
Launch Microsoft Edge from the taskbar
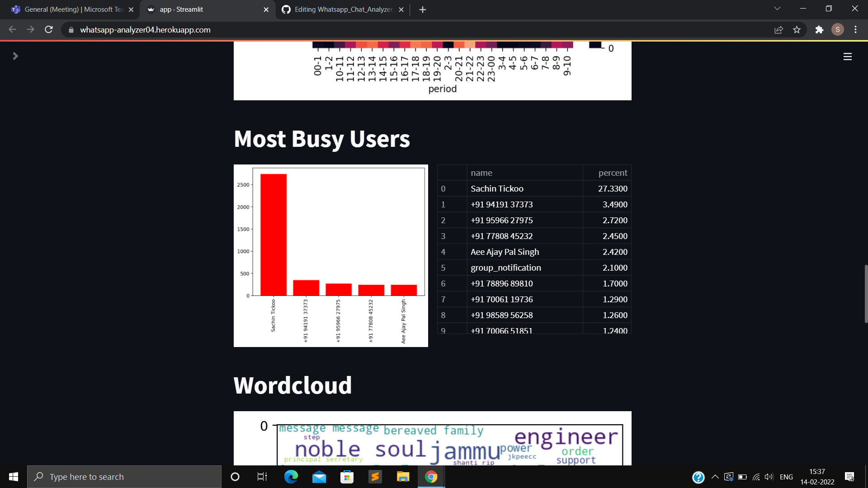pos(291,477)
